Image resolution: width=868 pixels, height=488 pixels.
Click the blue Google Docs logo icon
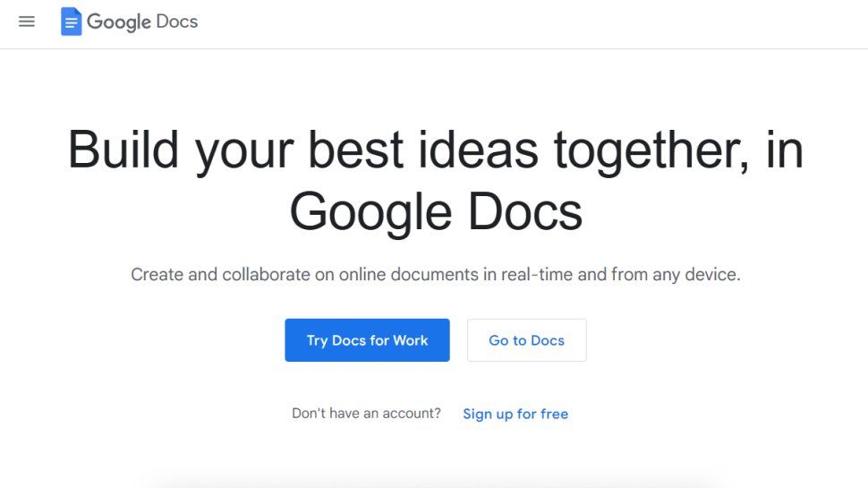pyautogui.click(x=71, y=21)
